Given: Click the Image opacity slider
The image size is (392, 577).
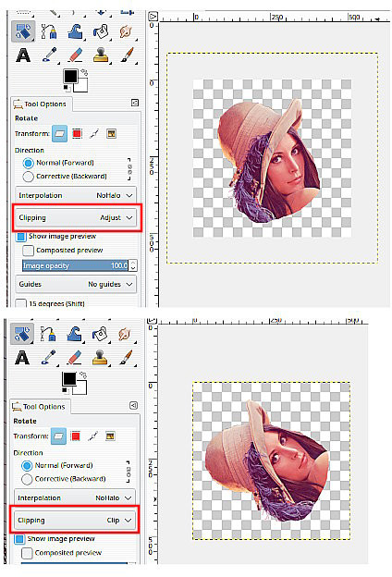Looking at the screenshot, I should click(76, 265).
